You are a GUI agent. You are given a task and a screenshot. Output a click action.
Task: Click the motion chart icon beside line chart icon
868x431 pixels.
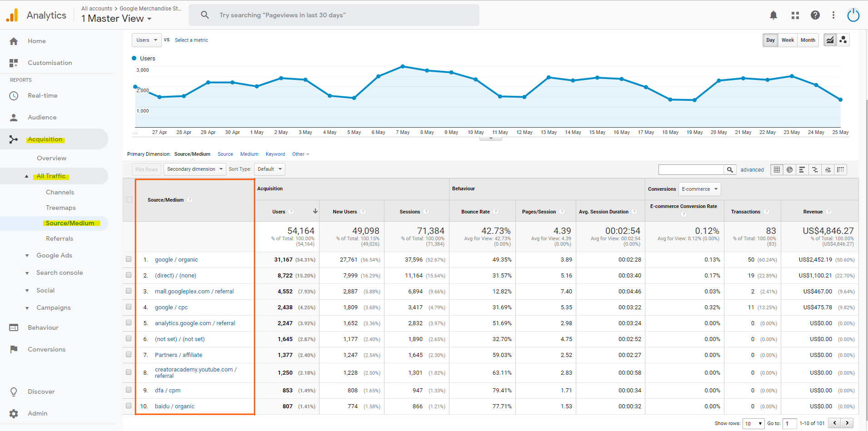(843, 40)
